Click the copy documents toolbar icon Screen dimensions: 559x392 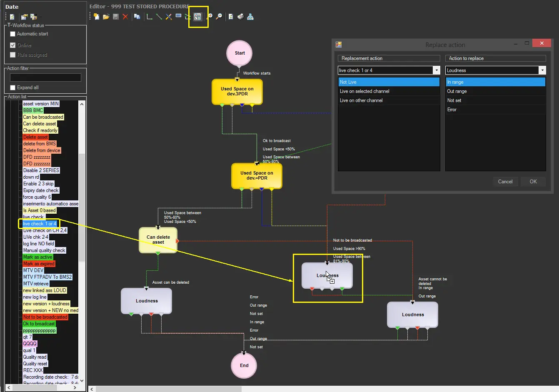(137, 17)
